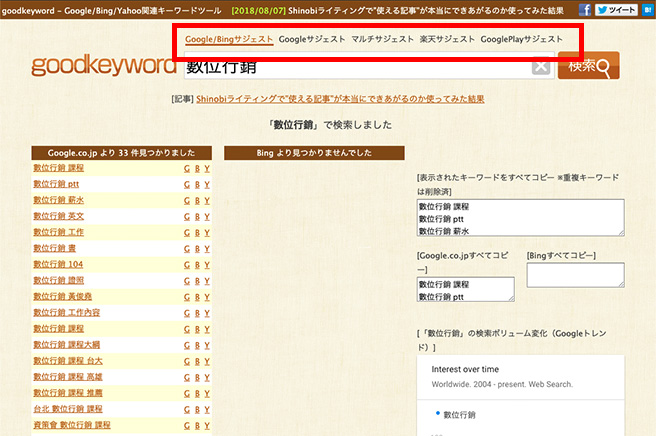Click G link for 數位行銷 黃俊堯 row
656x436 pixels.
coord(187,297)
